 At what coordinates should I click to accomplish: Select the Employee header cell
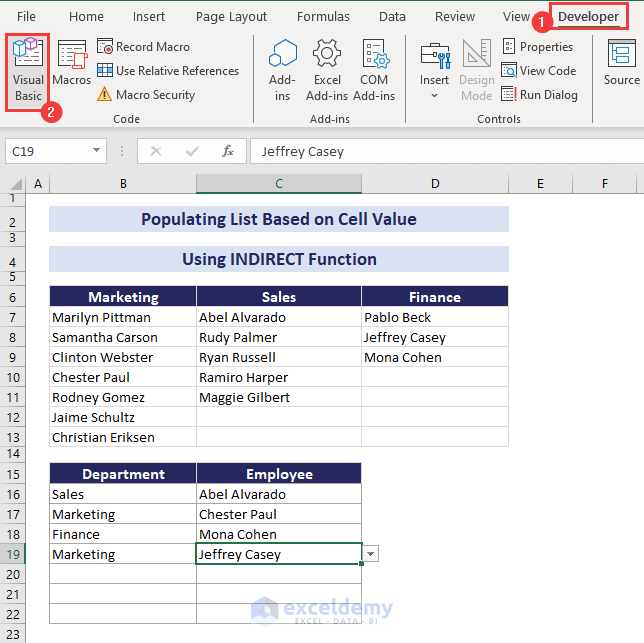tap(279, 473)
